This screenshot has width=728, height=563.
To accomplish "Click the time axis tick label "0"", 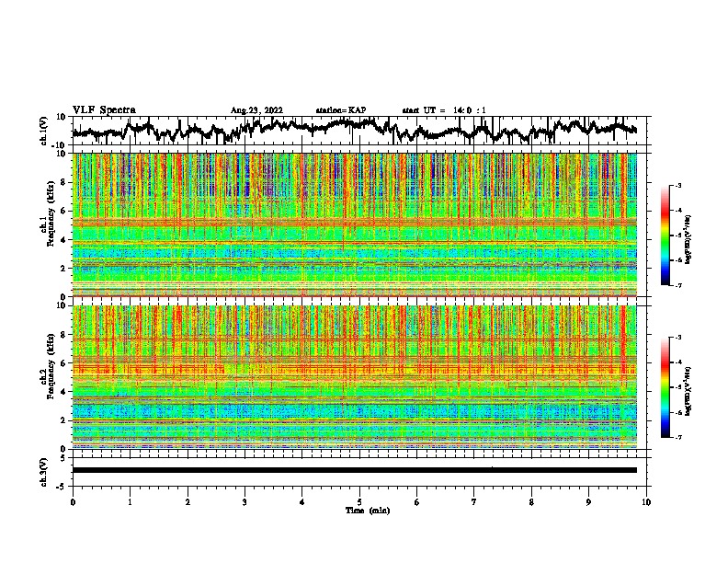I will click(x=73, y=502).
